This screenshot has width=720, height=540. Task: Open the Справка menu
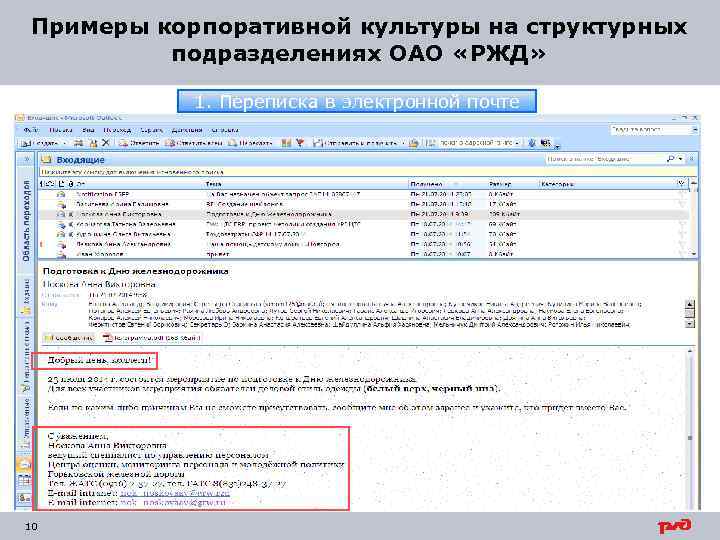coord(225,130)
